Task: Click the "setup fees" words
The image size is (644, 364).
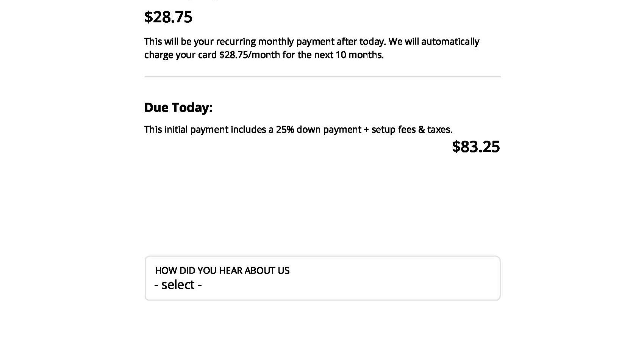Action: 393,129
